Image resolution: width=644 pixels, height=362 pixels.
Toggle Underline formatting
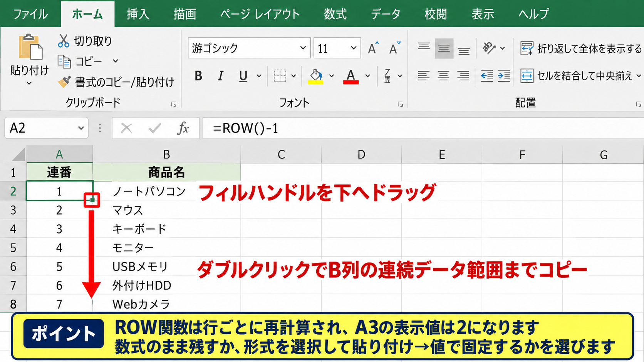pos(243,76)
